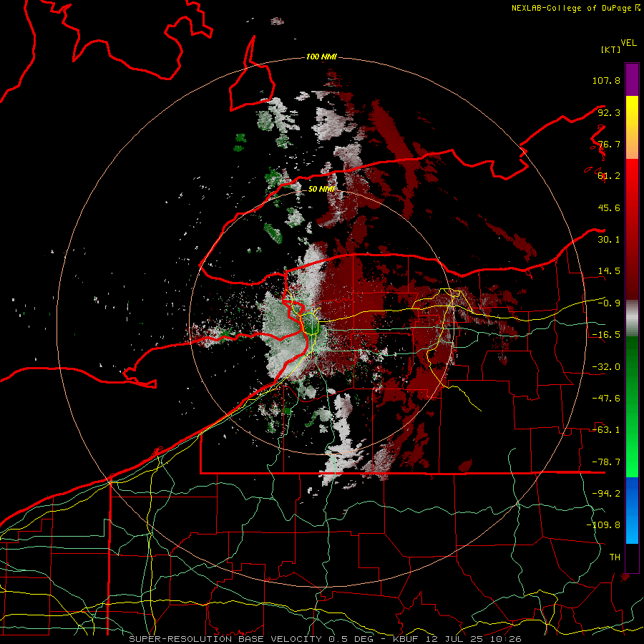Click the purple segment of the color bar
This screenshot has height=644, width=644.
(x=632, y=79)
